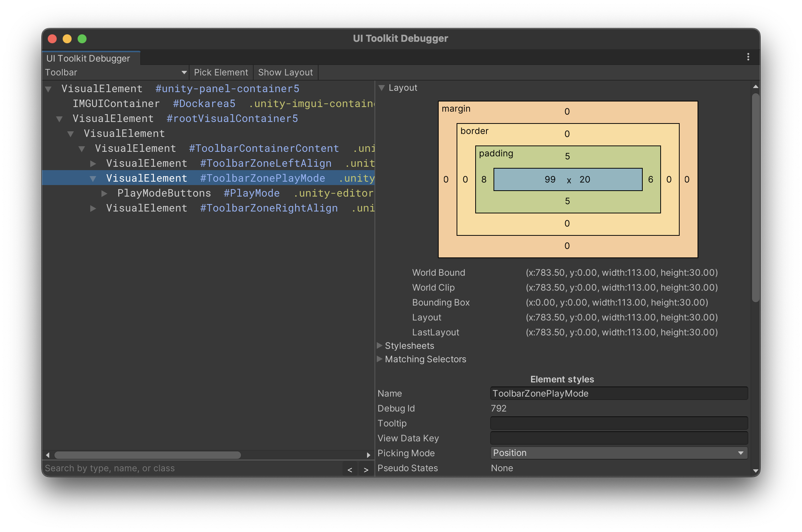Click the previous search result arrow

[x=350, y=470]
